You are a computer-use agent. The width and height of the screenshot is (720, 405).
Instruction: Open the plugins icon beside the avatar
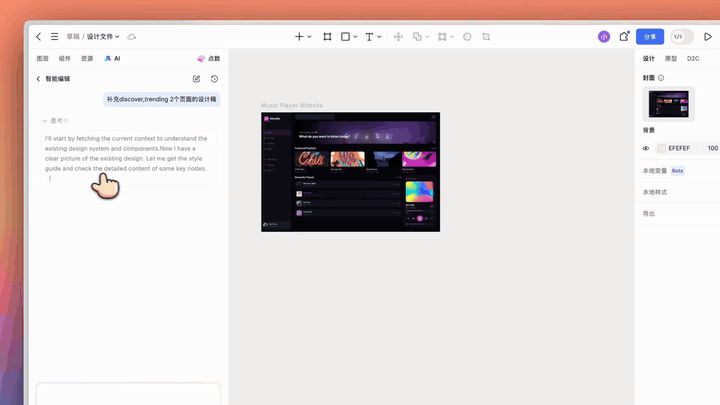pos(624,37)
